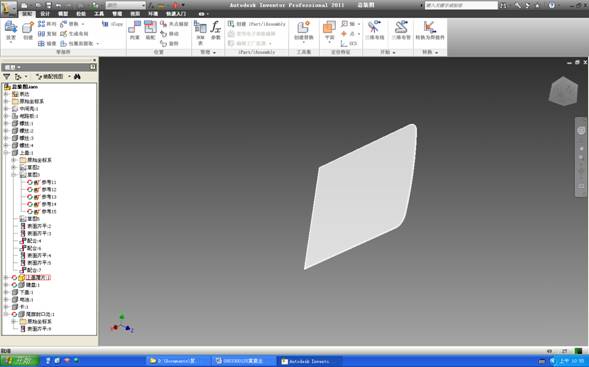Click the help question mark icon

coord(551,5)
